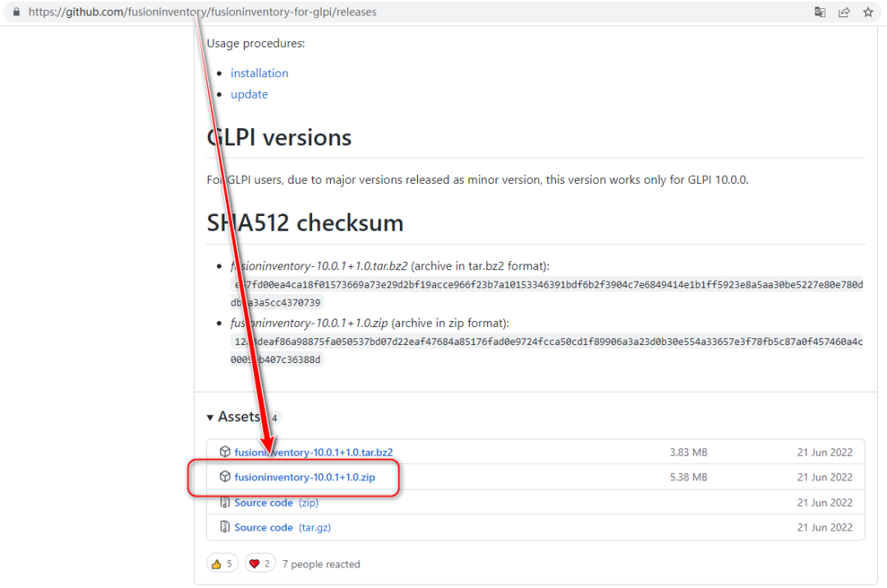
Task: Open the installation procedure link
Action: point(259,73)
